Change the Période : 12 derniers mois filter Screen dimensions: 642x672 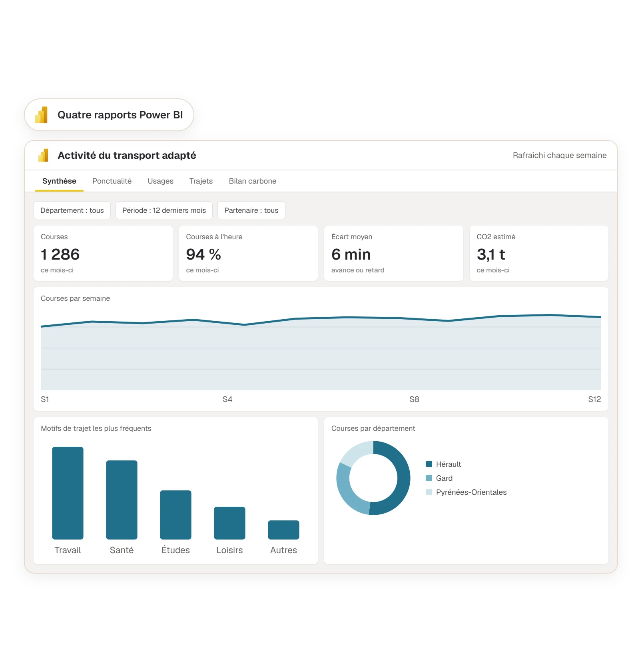point(164,210)
